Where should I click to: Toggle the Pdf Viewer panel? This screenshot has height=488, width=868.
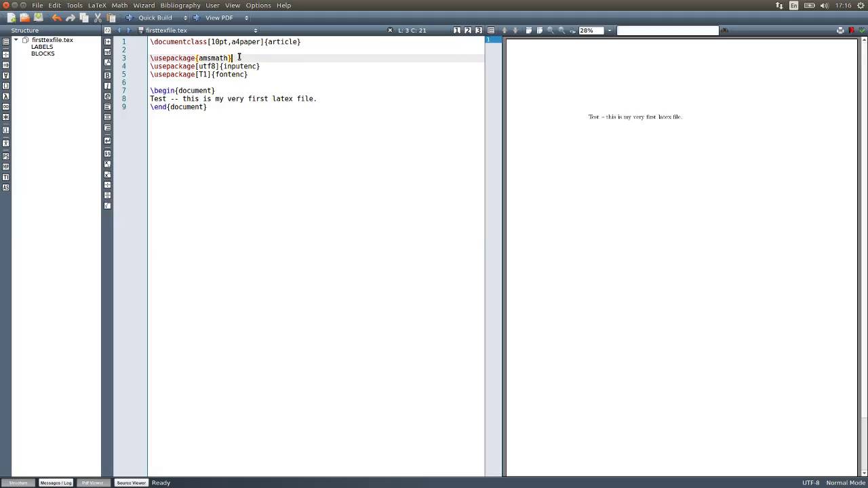(92, 483)
